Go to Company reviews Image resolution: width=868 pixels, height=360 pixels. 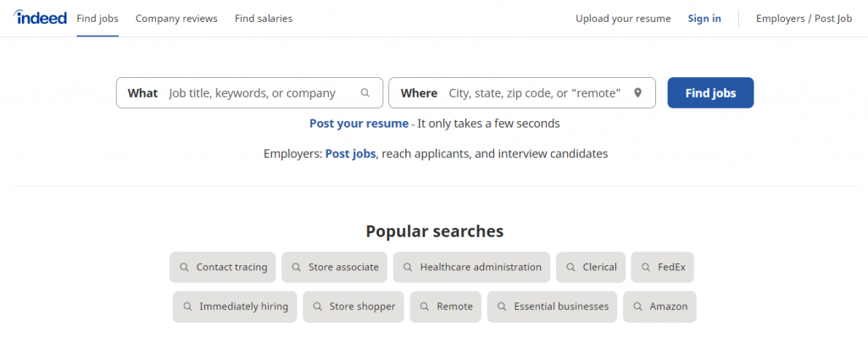pyautogui.click(x=176, y=19)
